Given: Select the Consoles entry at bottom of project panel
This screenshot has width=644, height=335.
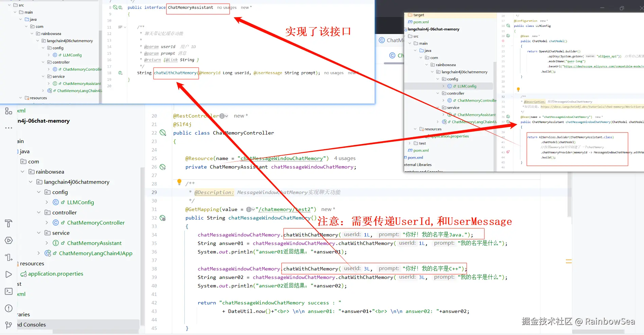Looking at the screenshot, I should (x=32, y=324).
